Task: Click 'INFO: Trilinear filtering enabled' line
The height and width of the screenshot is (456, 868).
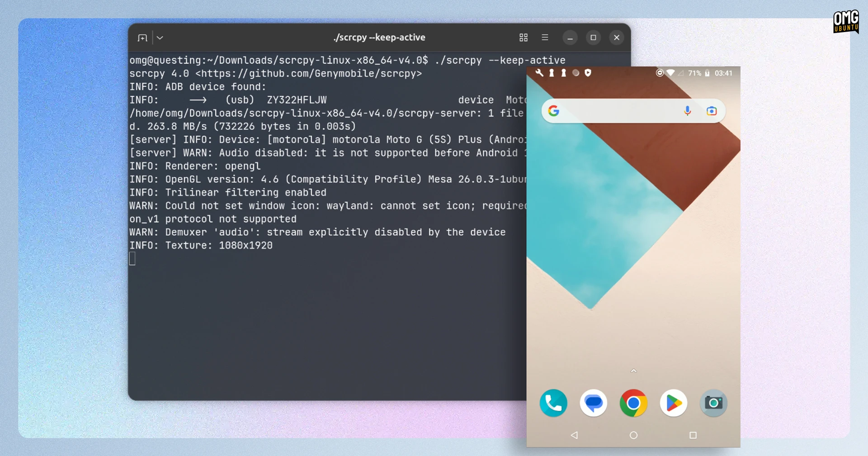Action: pos(228,193)
